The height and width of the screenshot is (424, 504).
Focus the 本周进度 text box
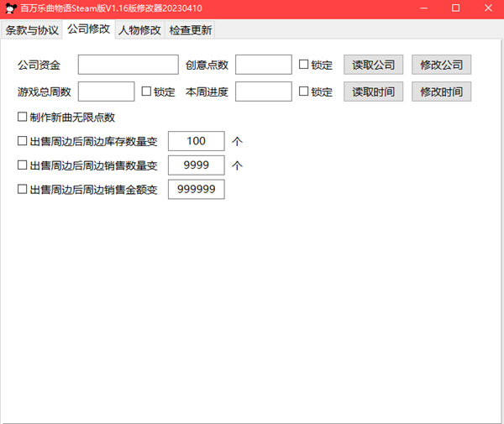(264, 92)
